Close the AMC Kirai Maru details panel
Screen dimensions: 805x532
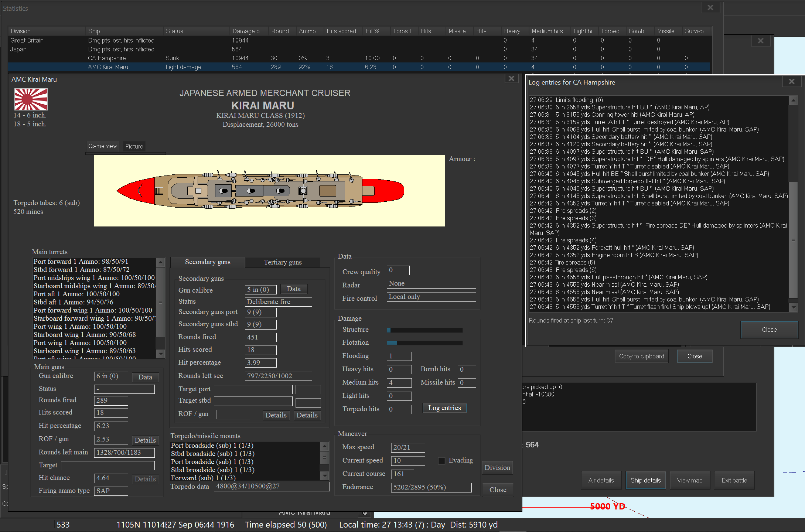click(x=498, y=490)
